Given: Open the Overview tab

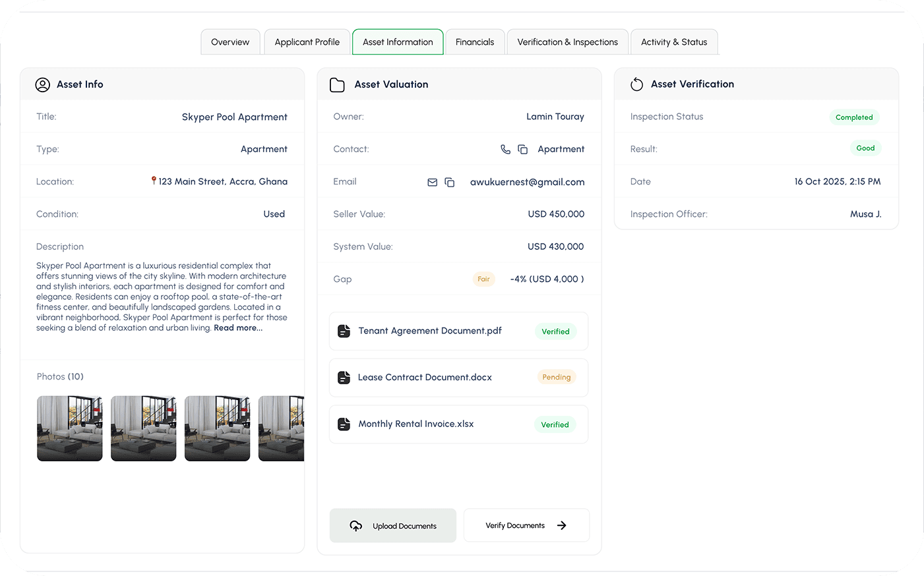Looking at the screenshot, I should pyautogui.click(x=230, y=42).
